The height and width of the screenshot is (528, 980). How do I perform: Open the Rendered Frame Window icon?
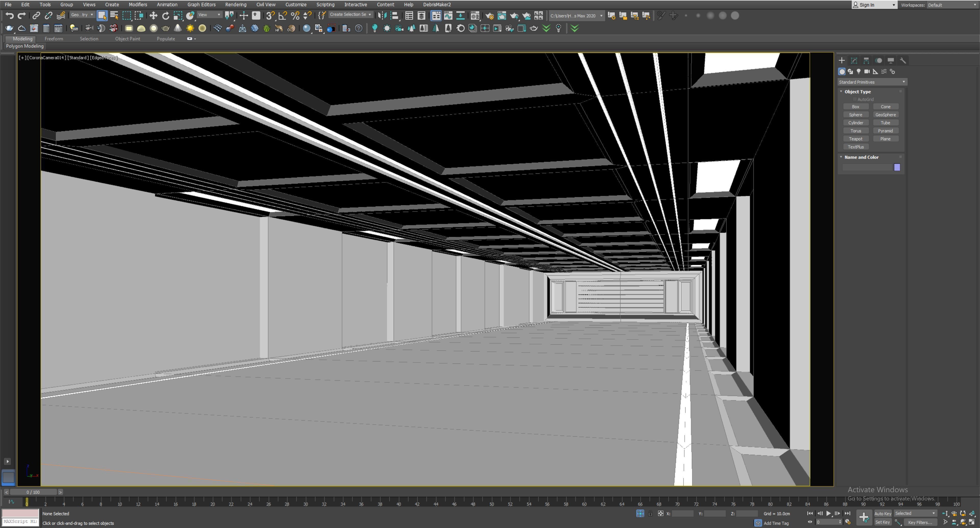502,16
